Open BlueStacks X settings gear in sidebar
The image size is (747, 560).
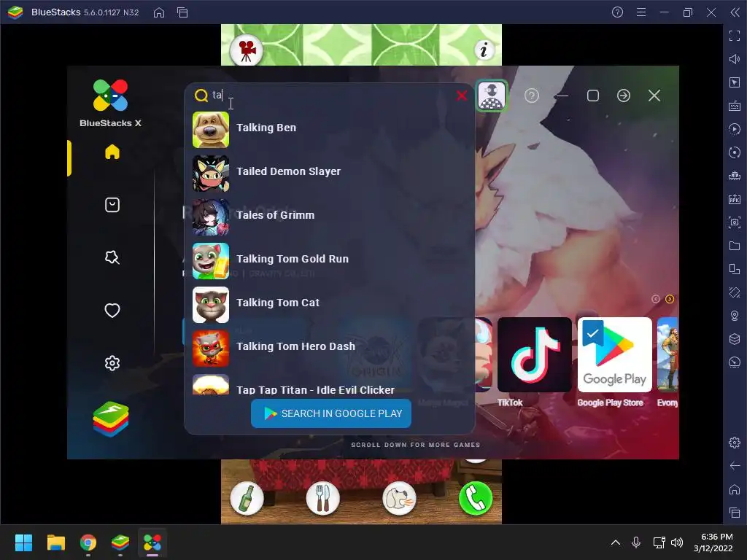(x=112, y=363)
